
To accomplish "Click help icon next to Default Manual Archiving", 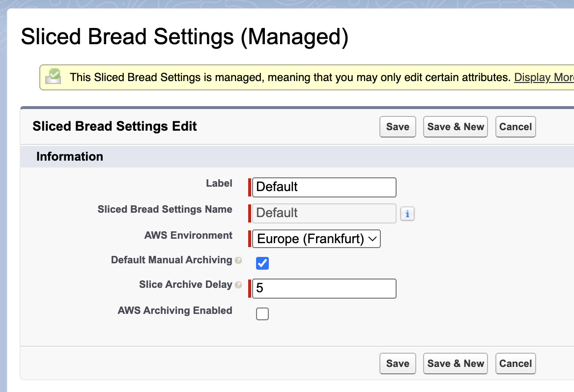I will click(x=238, y=260).
